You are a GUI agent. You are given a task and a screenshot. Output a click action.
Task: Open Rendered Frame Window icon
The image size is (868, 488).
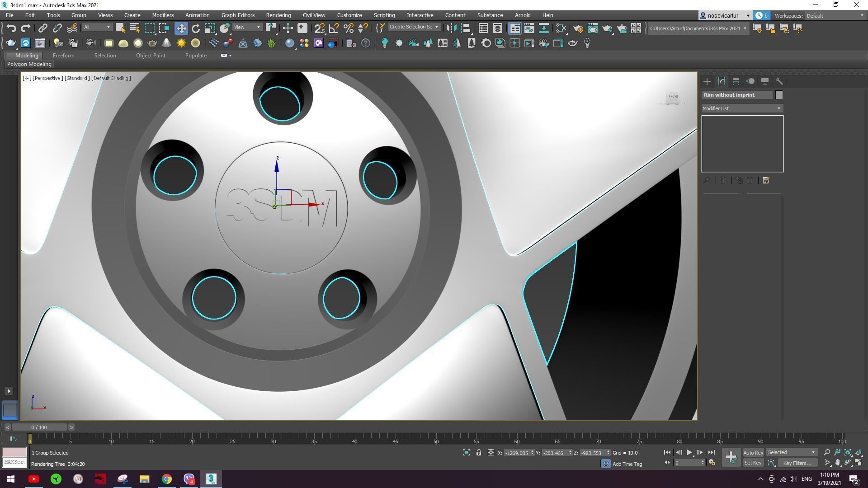click(592, 28)
